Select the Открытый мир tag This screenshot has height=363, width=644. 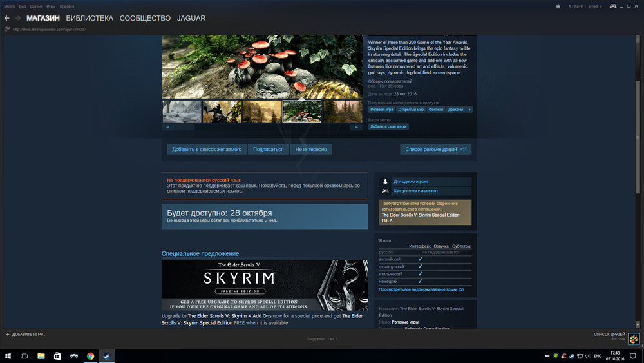coord(411,110)
